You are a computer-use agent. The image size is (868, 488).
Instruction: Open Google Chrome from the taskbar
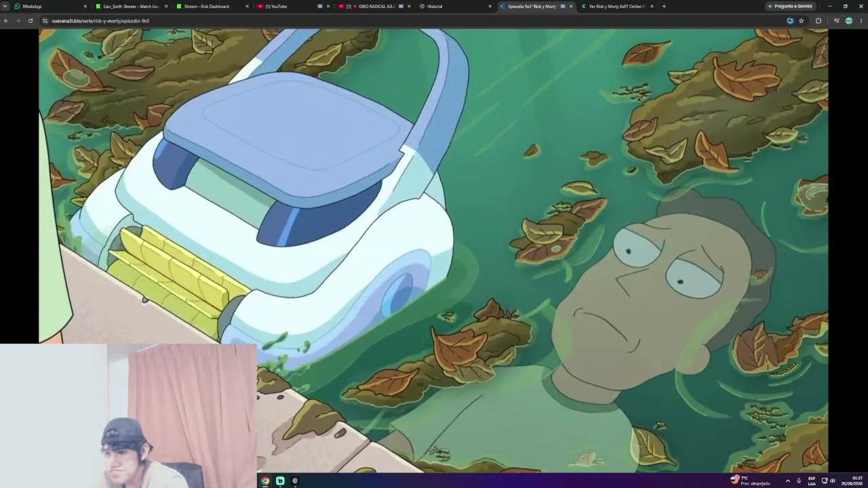[265, 481]
